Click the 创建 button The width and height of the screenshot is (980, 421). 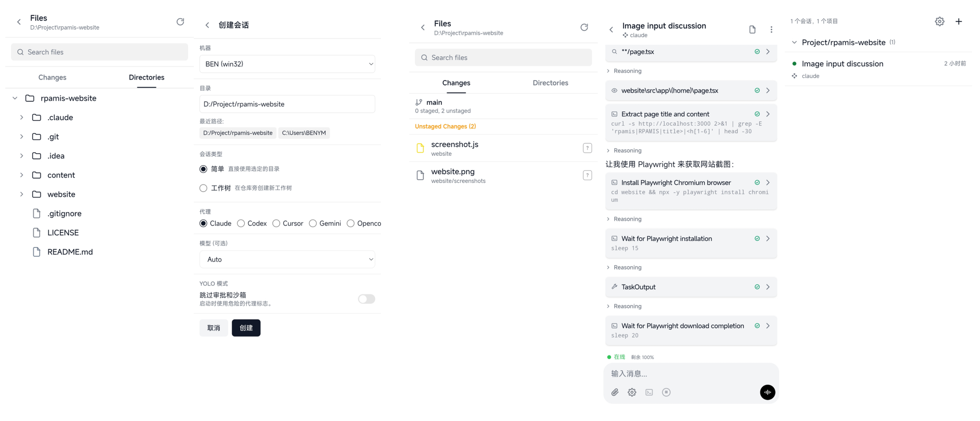[x=246, y=328]
